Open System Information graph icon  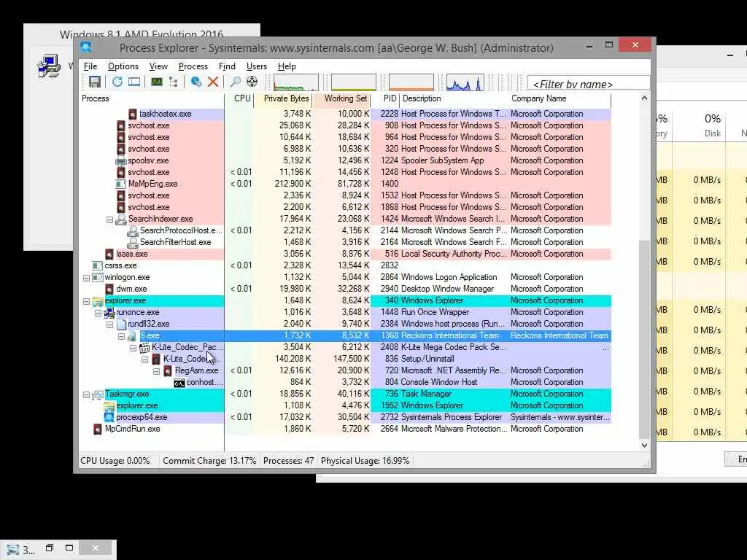[x=156, y=82]
